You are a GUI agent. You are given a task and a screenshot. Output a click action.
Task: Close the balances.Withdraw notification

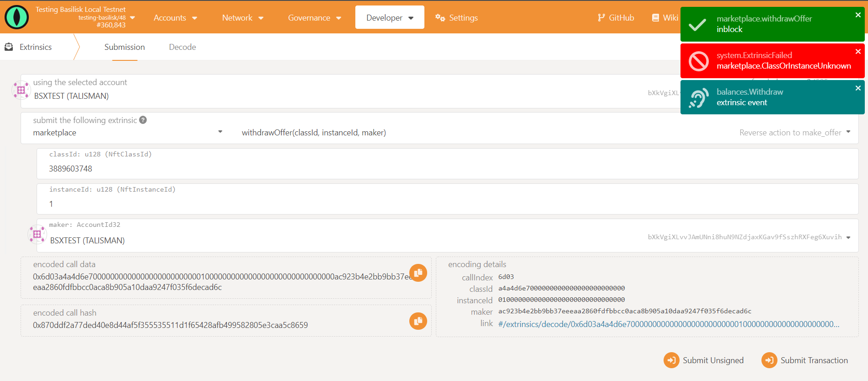pyautogui.click(x=858, y=88)
